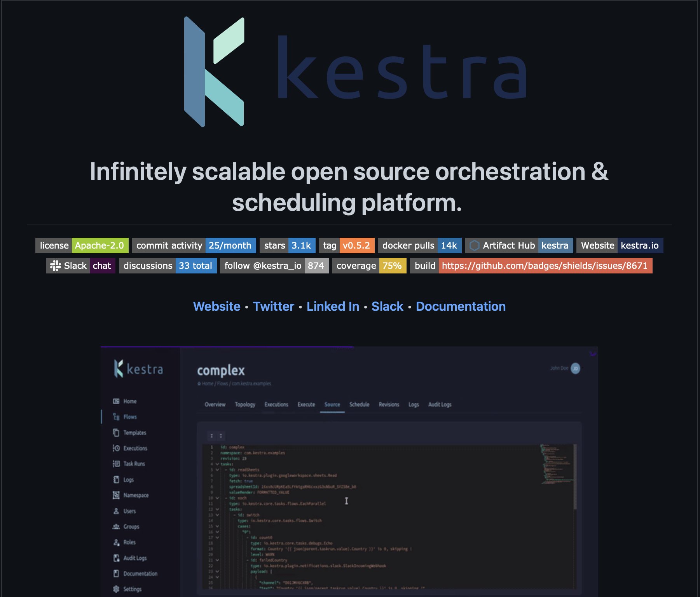The height and width of the screenshot is (597, 700).
Task: Click the Groups icon in sidebar
Action: [116, 526]
